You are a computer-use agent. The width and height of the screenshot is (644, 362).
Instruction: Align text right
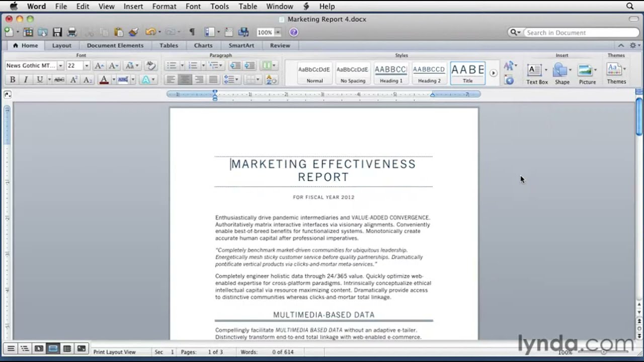coord(199,79)
